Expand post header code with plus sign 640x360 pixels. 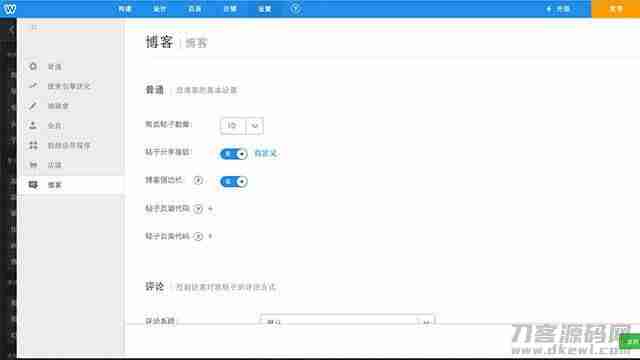211,209
